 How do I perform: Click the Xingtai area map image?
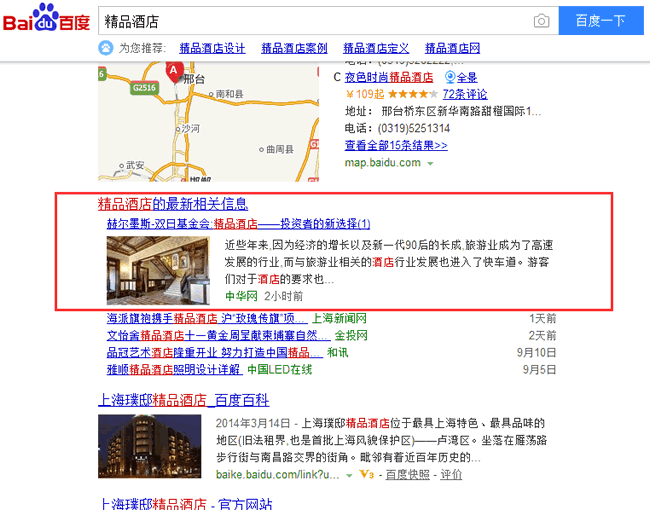pyautogui.click(x=209, y=121)
